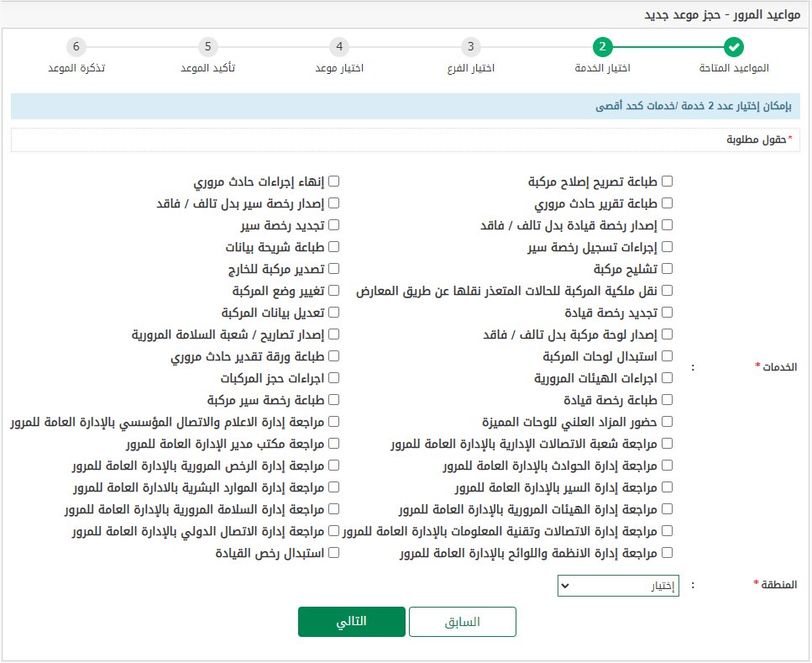Check طباعة تصريح إصلاح مركبة checkbox

tap(667, 181)
